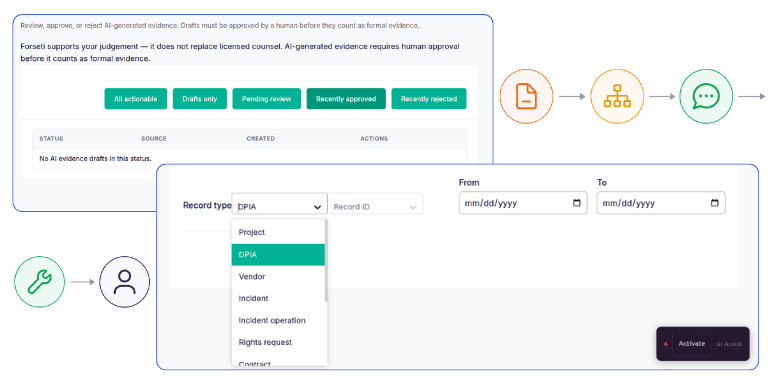
Task: Filter by Drafts only
Action: click(x=199, y=99)
